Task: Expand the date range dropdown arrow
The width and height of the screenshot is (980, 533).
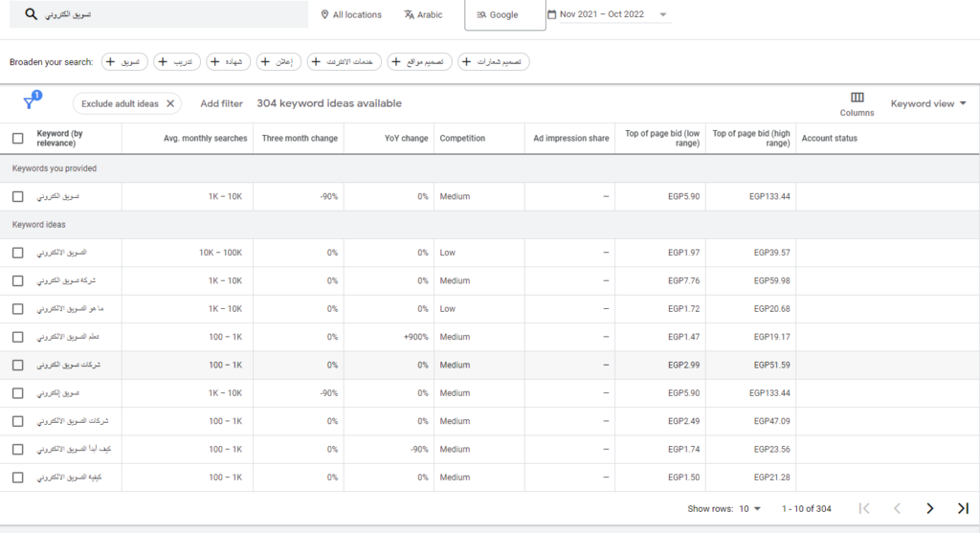Action: coord(664,15)
